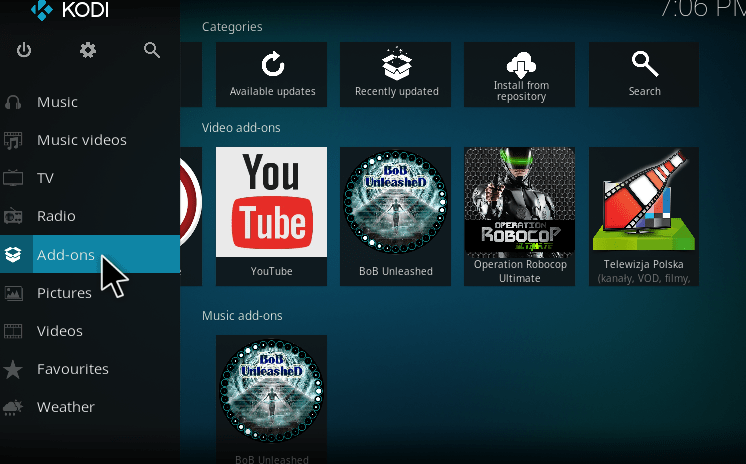Go to the TV section
Viewport: 746px width, 464px height.
45,178
